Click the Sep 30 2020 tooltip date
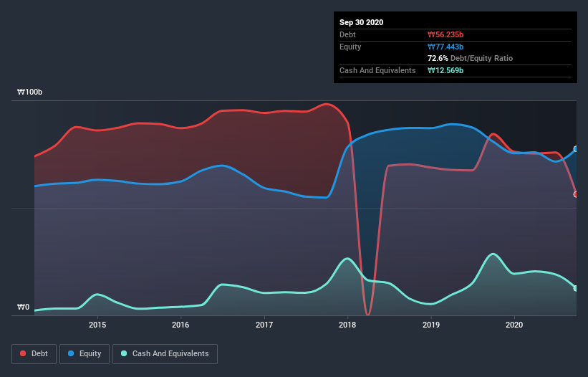Screen dimensions: 588x377 point(361,22)
